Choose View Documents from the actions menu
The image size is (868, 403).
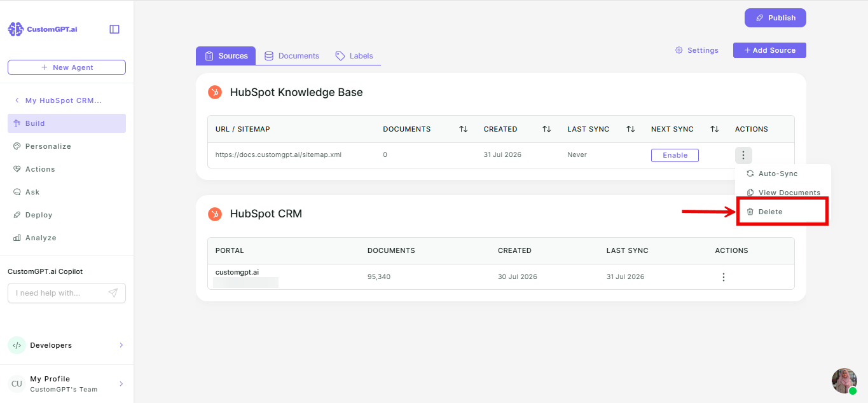tap(783, 193)
